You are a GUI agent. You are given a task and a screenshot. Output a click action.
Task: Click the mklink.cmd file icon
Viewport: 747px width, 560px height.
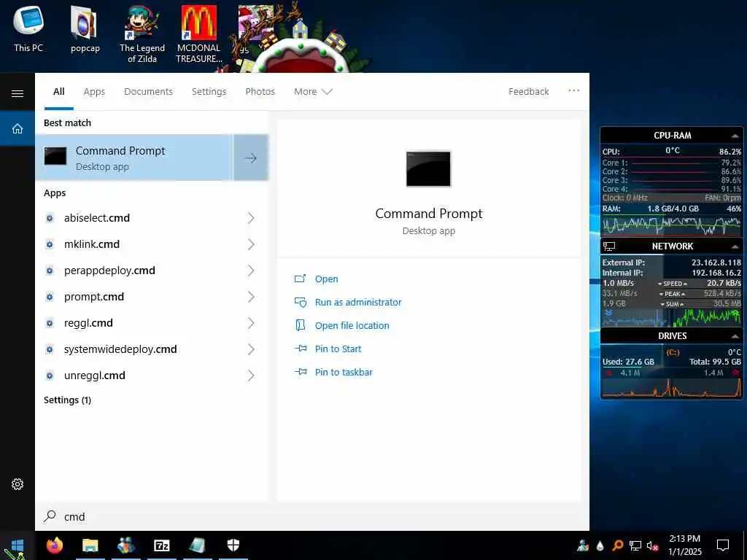coord(50,244)
